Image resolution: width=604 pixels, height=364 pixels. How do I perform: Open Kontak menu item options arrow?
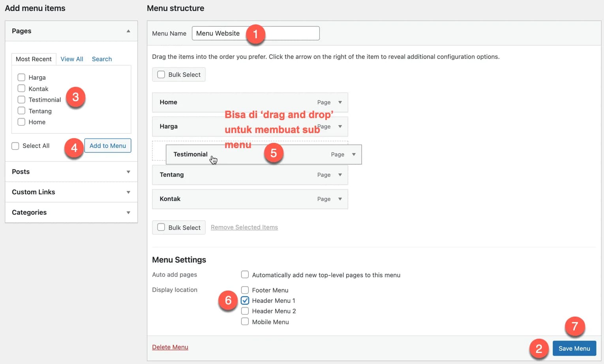click(x=340, y=199)
